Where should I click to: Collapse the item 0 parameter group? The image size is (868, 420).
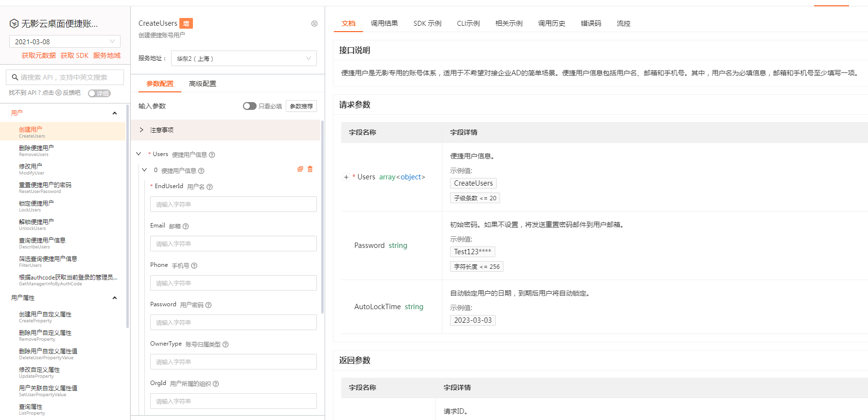tap(144, 170)
